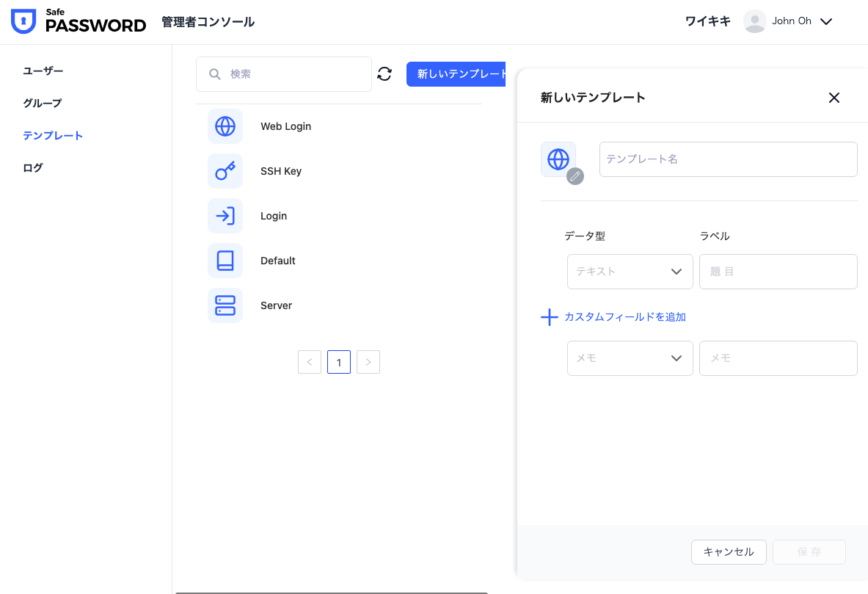868x594 pixels.
Task: Click the 新しいテンプレート button
Action: pyautogui.click(x=456, y=73)
